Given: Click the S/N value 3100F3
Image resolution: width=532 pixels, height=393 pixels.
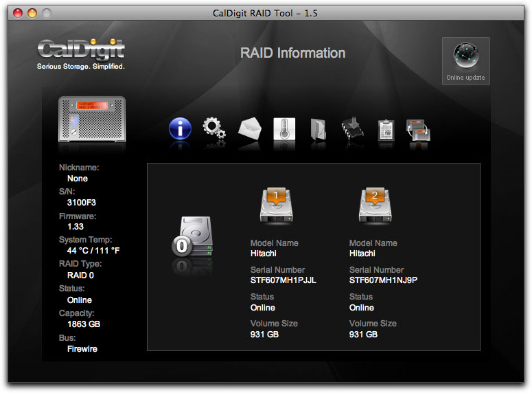Looking at the screenshot, I should point(82,203).
